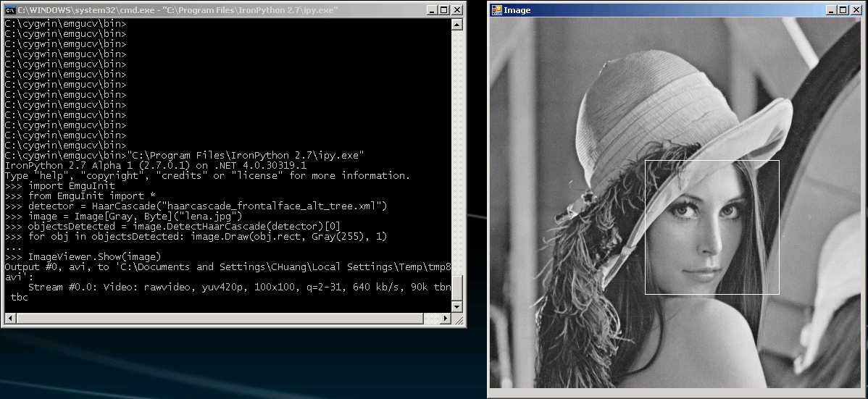Image resolution: width=868 pixels, height=399 pixels.
Task: Close the cmd.exe console window
Action: [457, 10]
